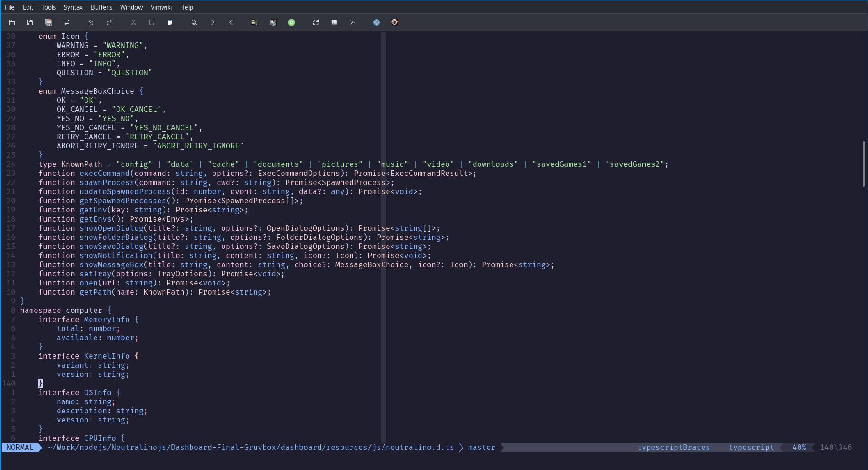Click the 140\346 line counter
The image size is (868, 470).
pyautogui.click(x=836, y=448)
